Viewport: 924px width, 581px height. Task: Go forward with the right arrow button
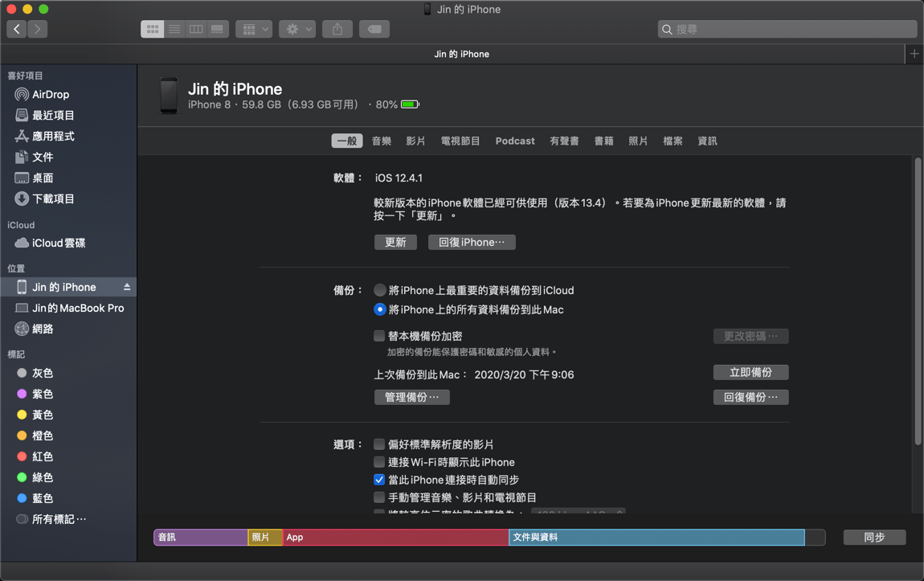click(38, 29)
